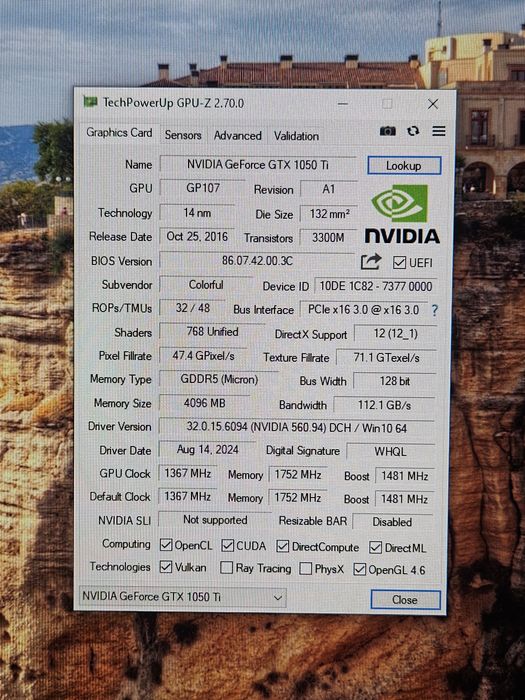Image resolution: width=525 pixels, height=700 pixels.
Task: Click the Default Clock row Boost value 1481 MHz
Action: [x=404, y=499]
